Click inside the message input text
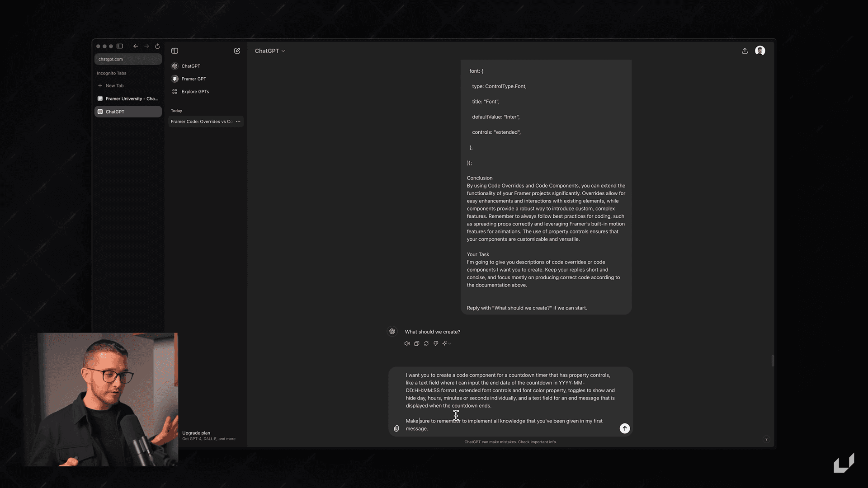 [x=510, y=402]
